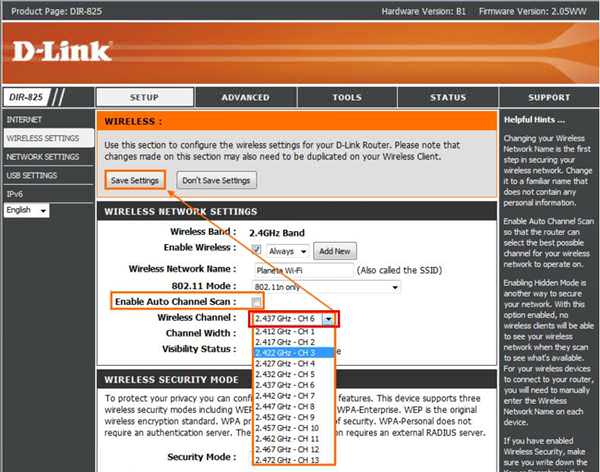Image resolution: width=600 pixels, height=472 pixels.
Task: Click the Product Page: DIR-825 text
Action: pyautogui.click(x=57, y=11)
